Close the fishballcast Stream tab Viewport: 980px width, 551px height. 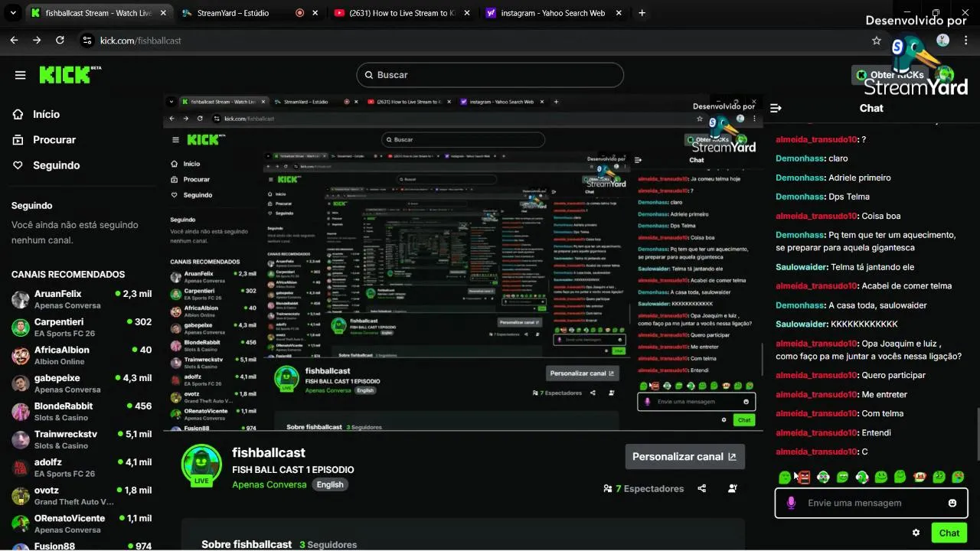[x=162, y=13]
